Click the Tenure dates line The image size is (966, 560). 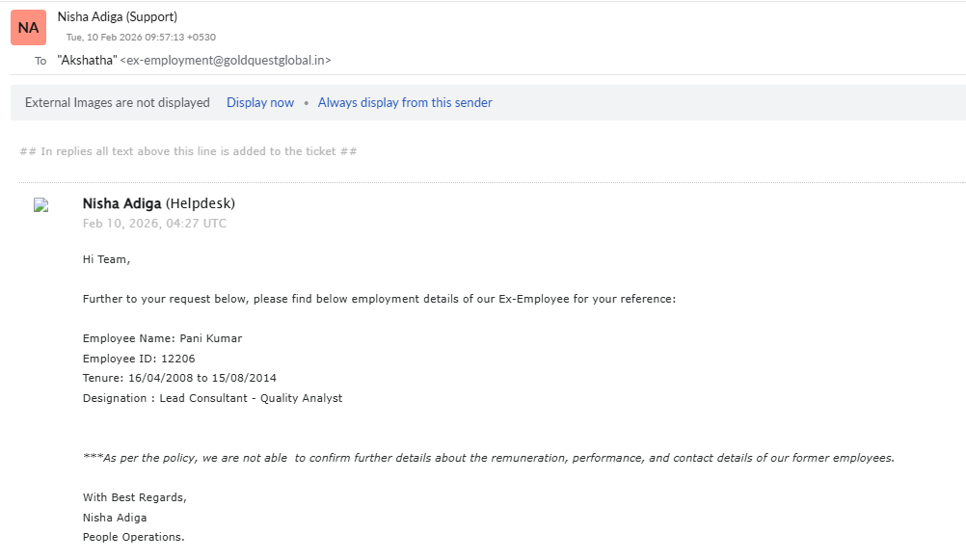pos(179,378)
